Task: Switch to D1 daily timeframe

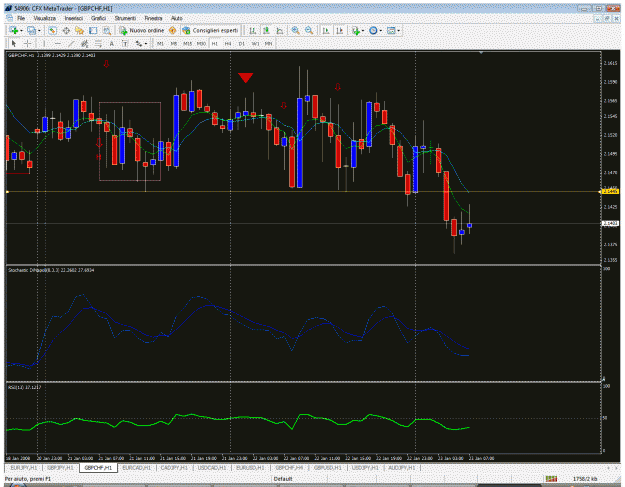Action: point(242,43)
